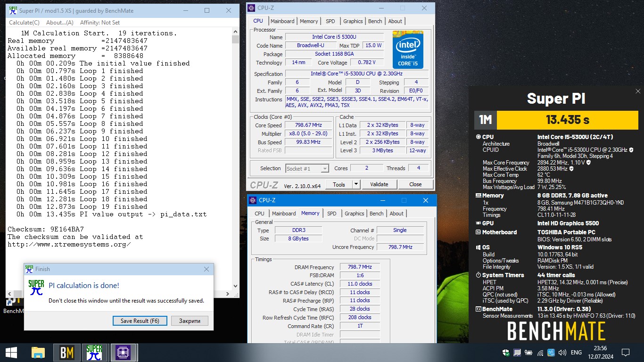Viewport: 644px width, 362px height.
Task: Click Super PI scrollbar up arrow
Action: 236,33
